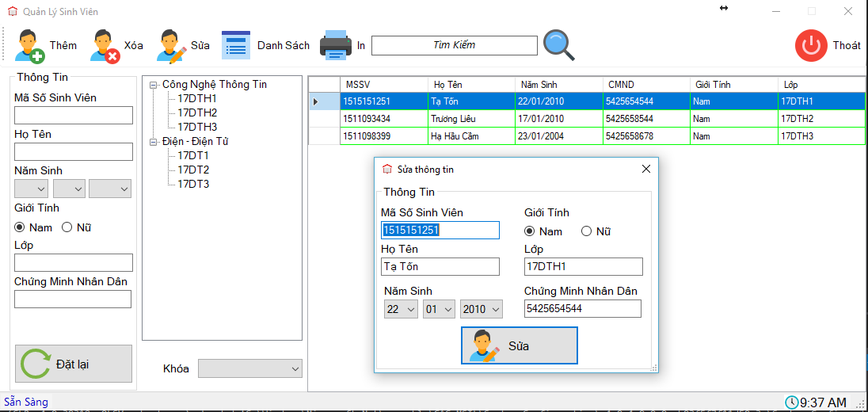This screenshot has width=868, height=412.
Task: Collapse the Công Nghệ Thông Tin tree node
Action: tap(154, 85)
